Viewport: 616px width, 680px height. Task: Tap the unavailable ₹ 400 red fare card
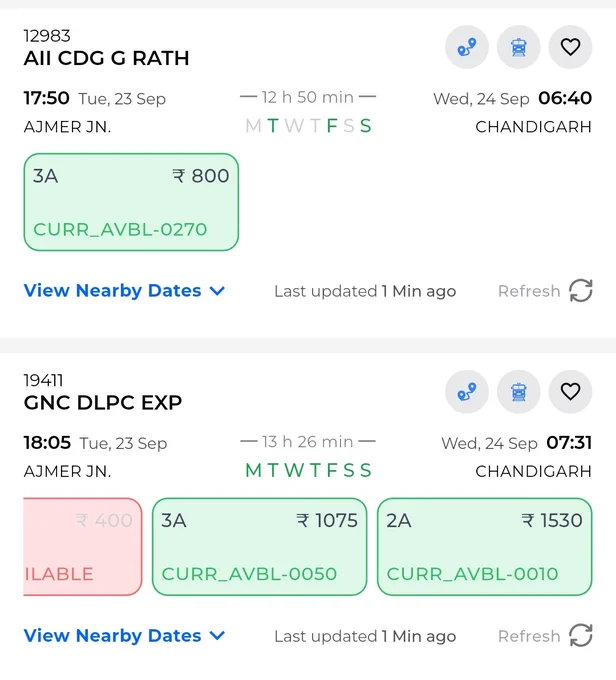(82, 547)
